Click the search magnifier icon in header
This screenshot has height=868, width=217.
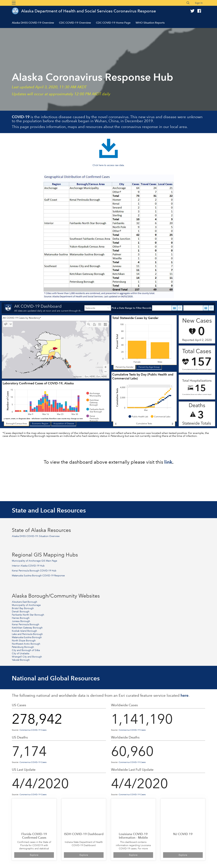[188, 3]
